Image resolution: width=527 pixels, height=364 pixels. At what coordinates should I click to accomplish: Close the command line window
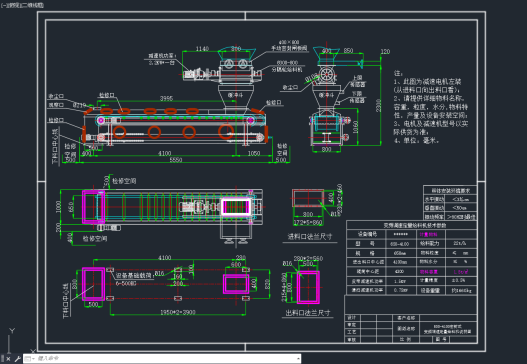(8, 359)
